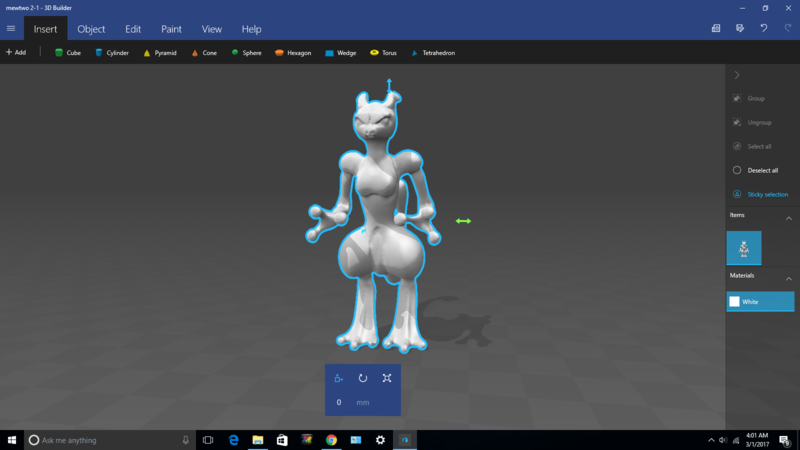This screenshot has height=450, width=800.
Task: Open Task View on taskbar
Action: pyautogui.click(x=208, y=440)
